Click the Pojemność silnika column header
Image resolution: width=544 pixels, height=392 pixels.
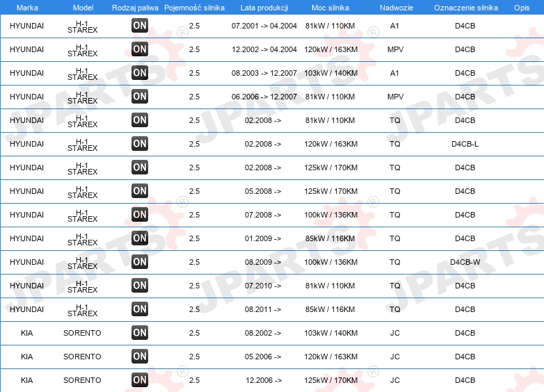[x=194, y=8]
